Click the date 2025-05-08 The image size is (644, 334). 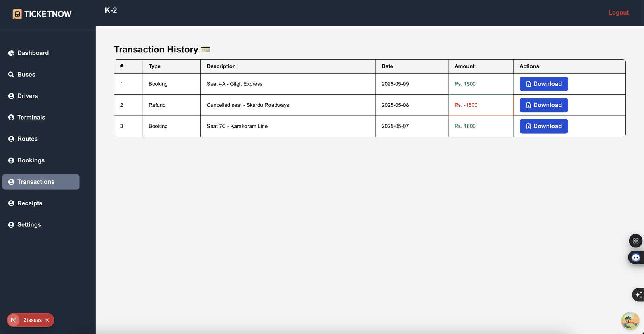click(395, 105)
